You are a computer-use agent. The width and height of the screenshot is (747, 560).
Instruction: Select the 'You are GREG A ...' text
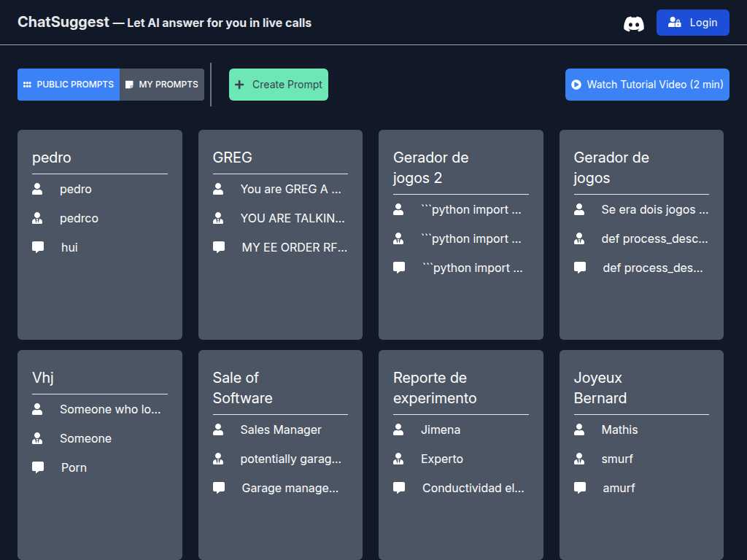(290, 189)
